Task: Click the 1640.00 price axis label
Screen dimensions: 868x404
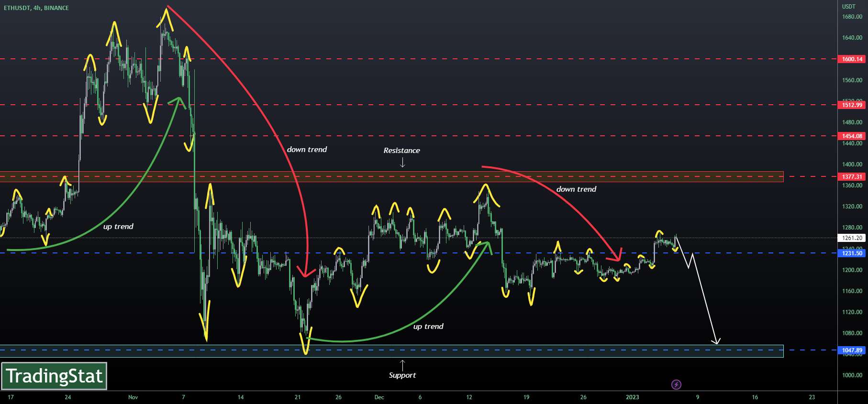Action: (852, 38)
